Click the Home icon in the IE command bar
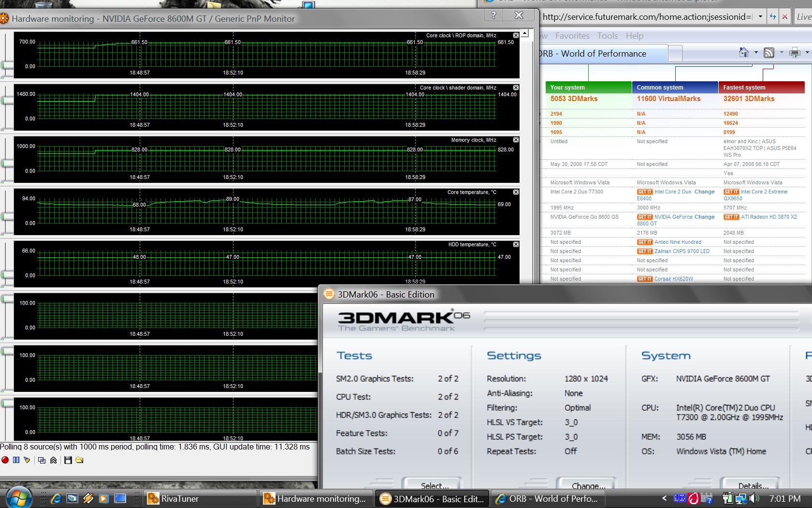This screenshot has height=508, width=812. pos(744,52)
